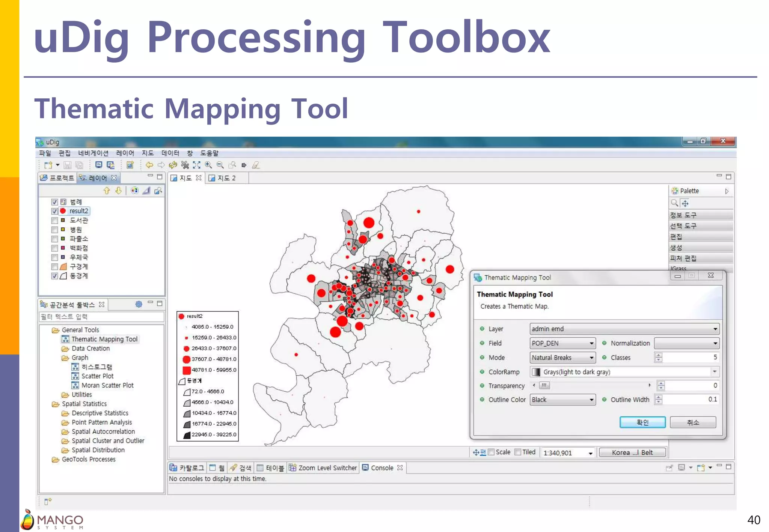Open the 도움말 menu

(x=209, y=153)
